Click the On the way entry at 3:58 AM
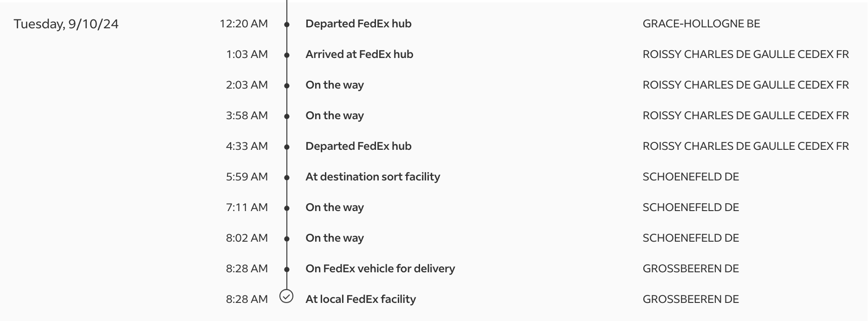 point(335,116)
